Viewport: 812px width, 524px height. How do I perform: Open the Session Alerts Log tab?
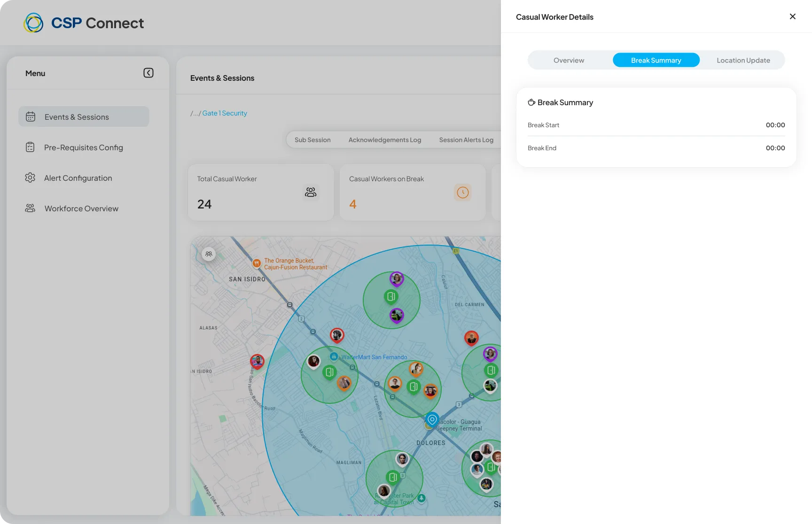466,140
